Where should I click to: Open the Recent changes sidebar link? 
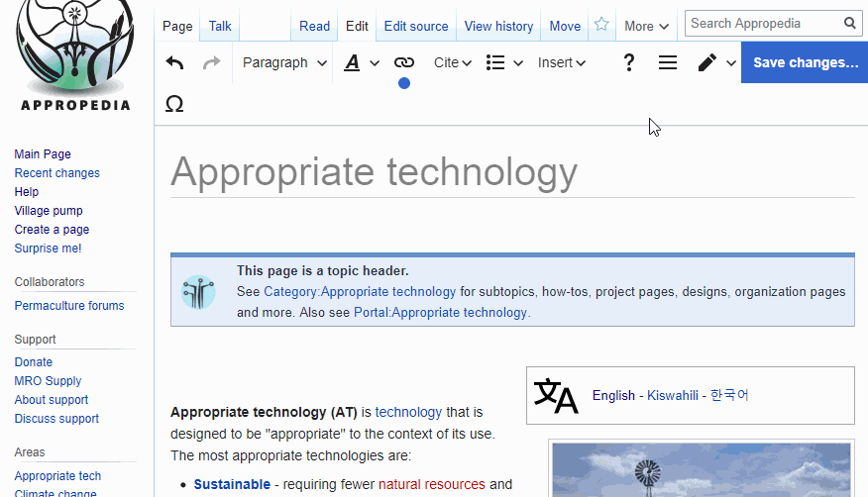pyautogui.click(x=56, y=173)
